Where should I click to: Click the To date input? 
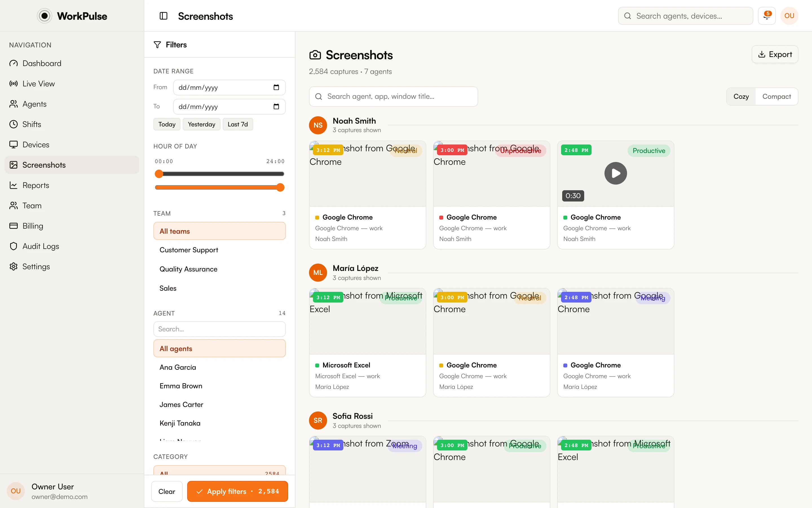(x=230, y=106)
